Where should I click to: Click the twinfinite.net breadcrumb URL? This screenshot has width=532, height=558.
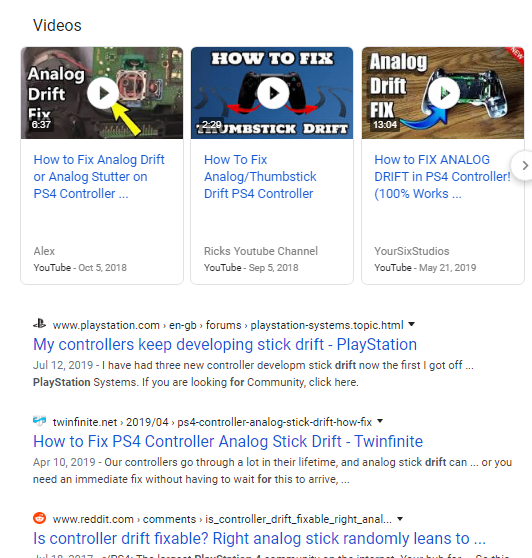[212, 422]
